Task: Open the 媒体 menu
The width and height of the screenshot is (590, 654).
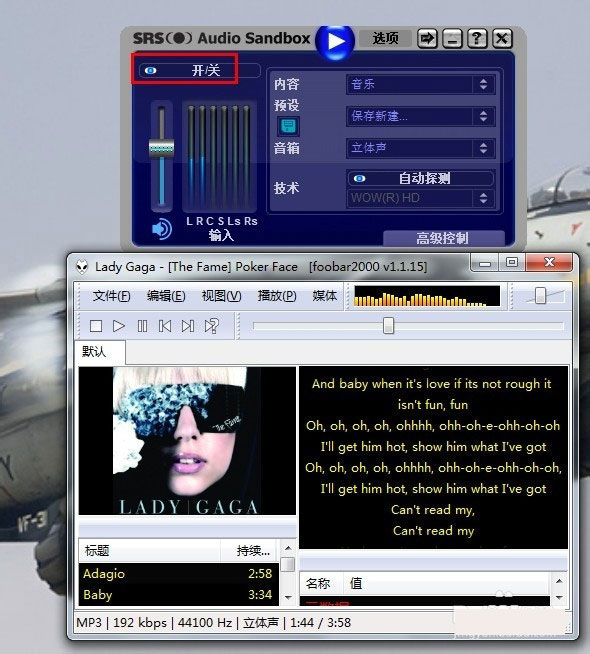Action: (325, 296)
